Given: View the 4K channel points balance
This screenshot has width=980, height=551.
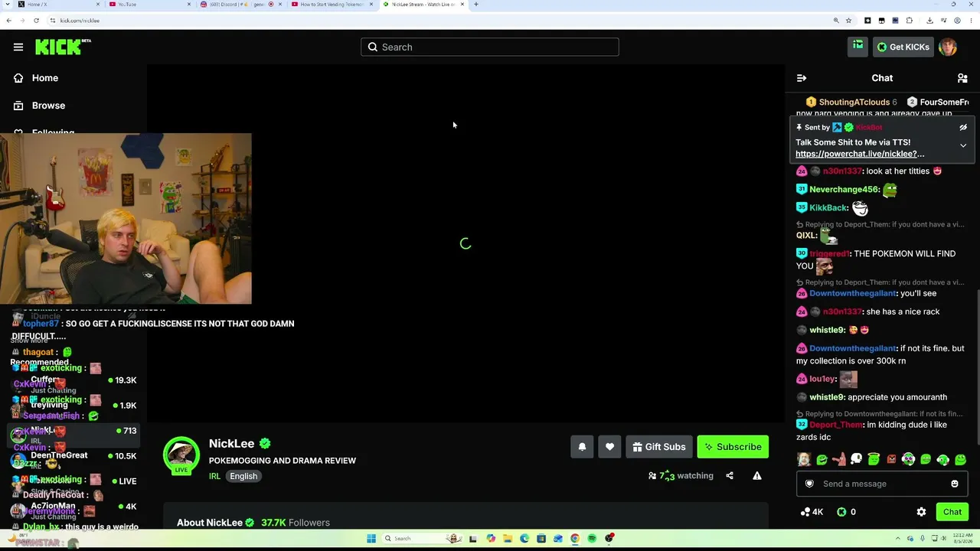Looking at the screenshot, I should point(812,512).
